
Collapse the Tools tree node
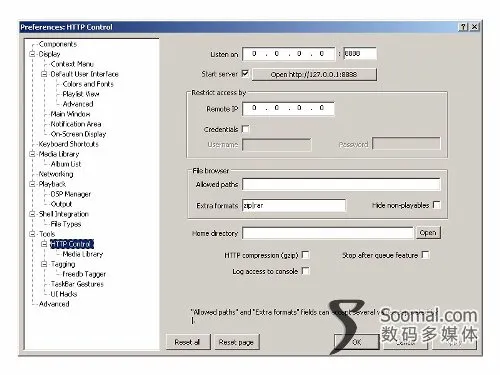32,234
